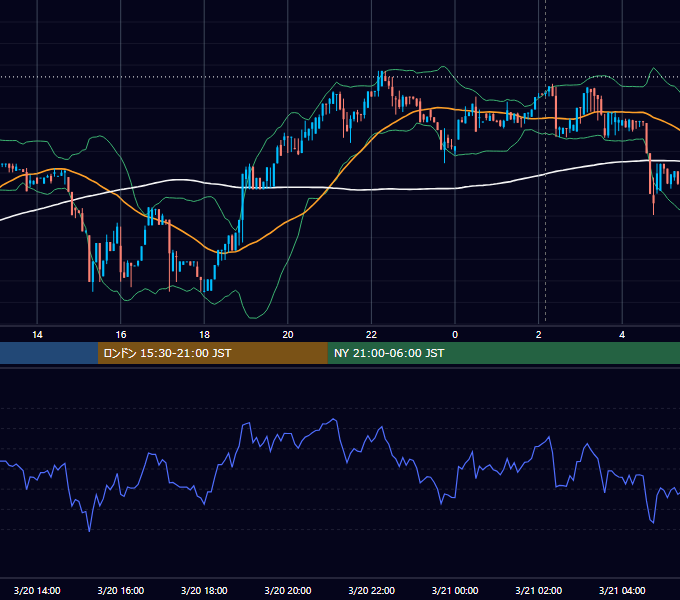The image size is (680, 600).
Task: Click the 3/21 02:00 date label
Action: pyautogui.click(x=539, y=590)
